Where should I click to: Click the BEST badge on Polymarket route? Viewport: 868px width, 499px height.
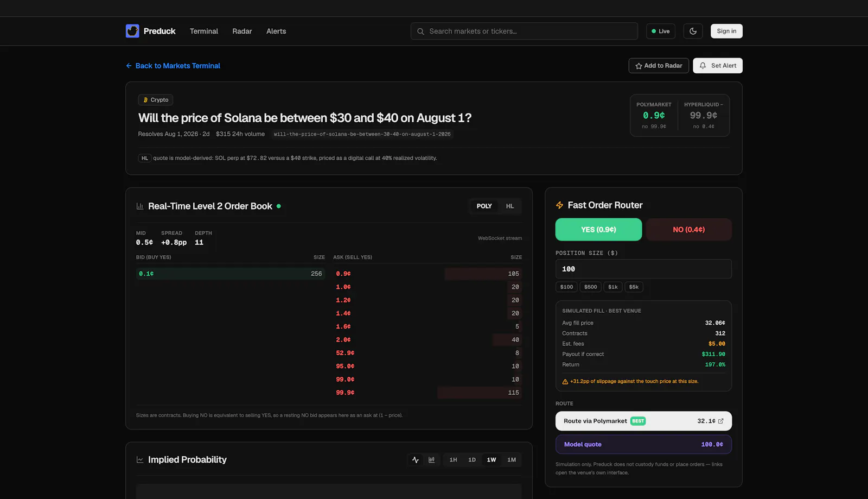coord(638,421)
